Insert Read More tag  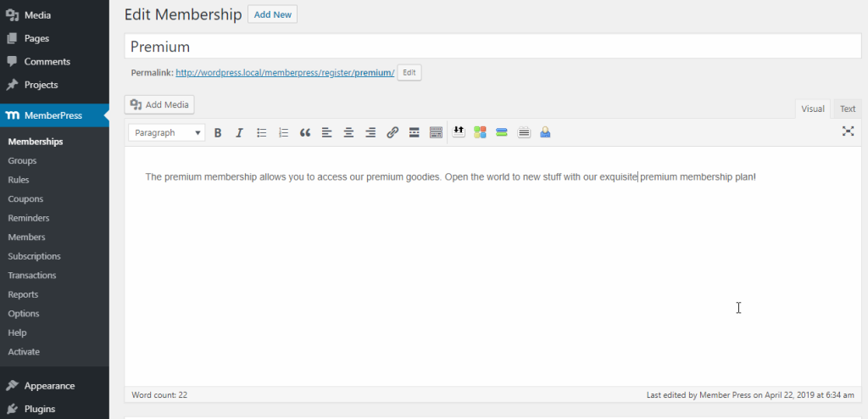click(x=415, y=132)
